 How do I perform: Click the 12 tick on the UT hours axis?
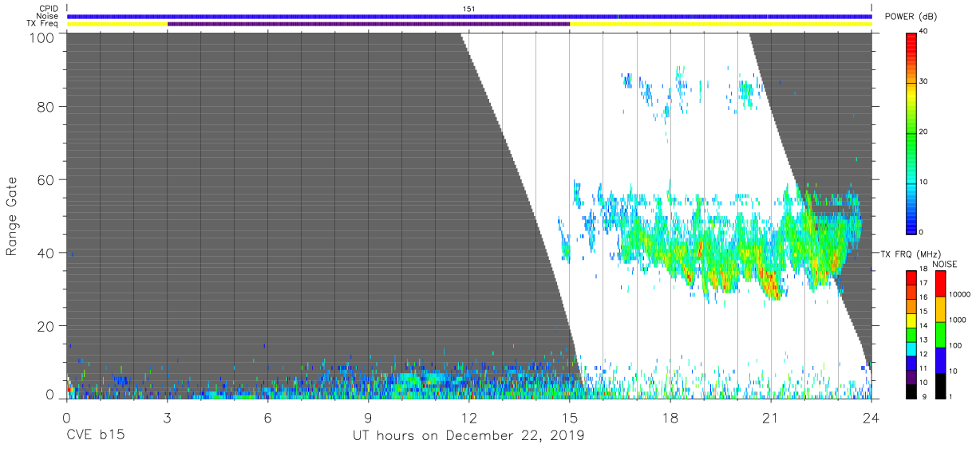click(469, 417)
